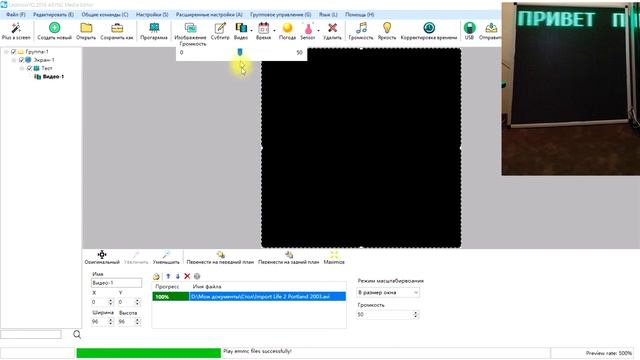
Task: Open the Общие команды (C) menu
Action: [104, 14]
